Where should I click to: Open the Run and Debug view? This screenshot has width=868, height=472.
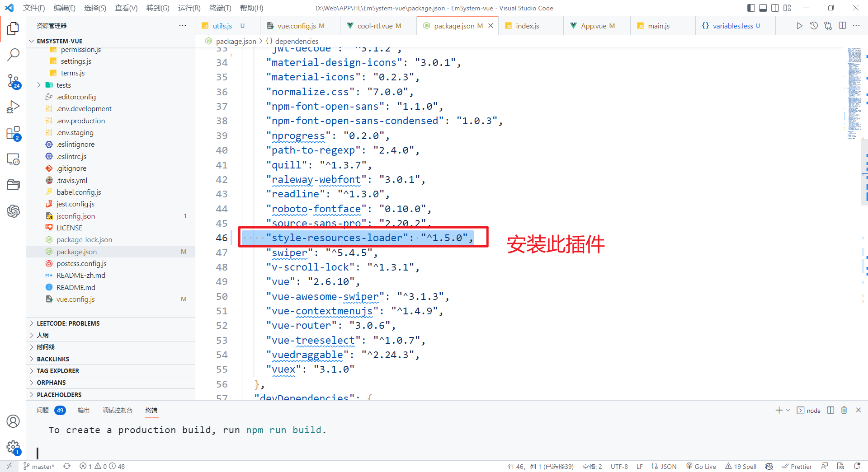click(13, 107)
